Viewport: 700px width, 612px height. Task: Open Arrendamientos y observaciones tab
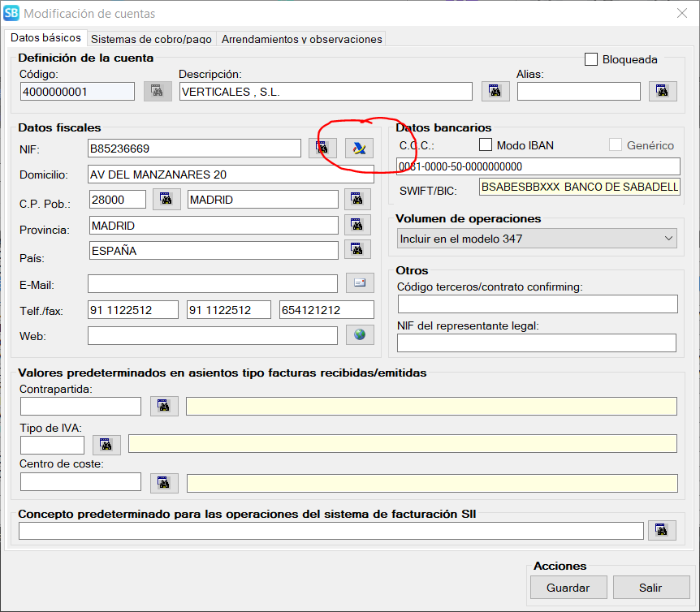tap(301, 39)
